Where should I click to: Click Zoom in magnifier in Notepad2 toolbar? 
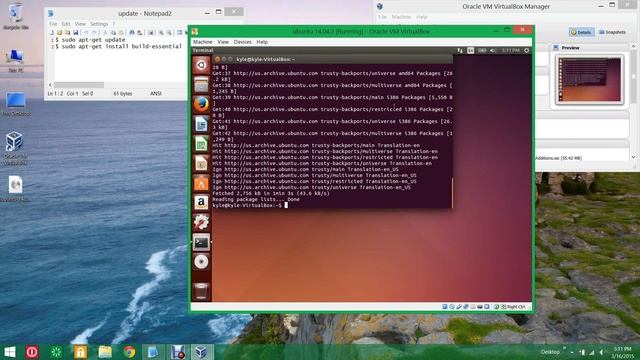(x=161, y=32)
